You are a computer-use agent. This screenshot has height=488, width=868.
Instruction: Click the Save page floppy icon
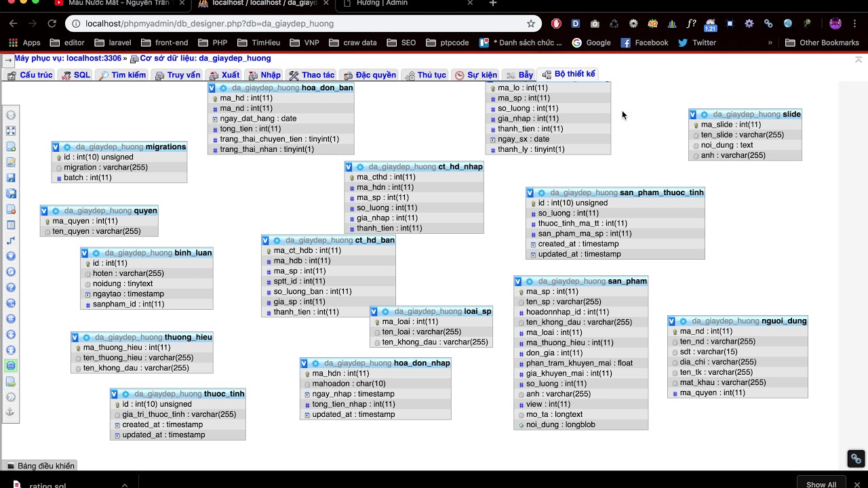click(11, 178)
